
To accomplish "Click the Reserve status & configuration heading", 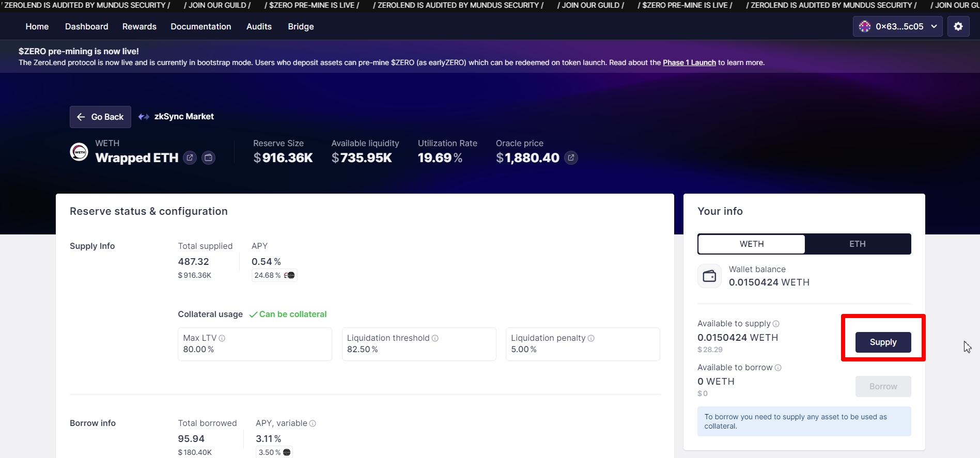I will click(149, 211).
